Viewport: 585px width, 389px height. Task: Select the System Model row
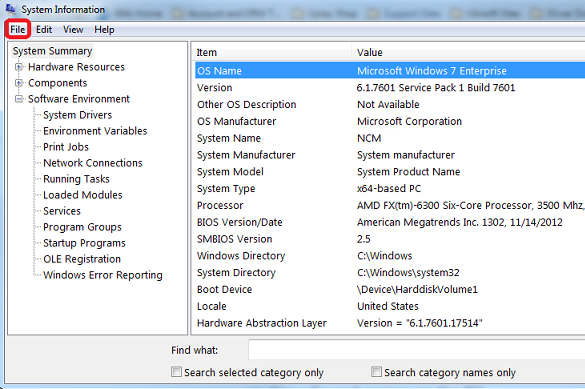pyautogui.click(x=390, y=172)
